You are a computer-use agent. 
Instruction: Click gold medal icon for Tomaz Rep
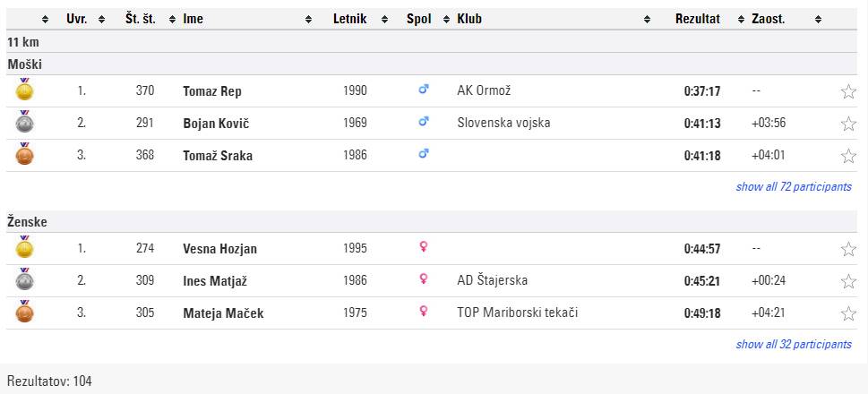point(24,90)
